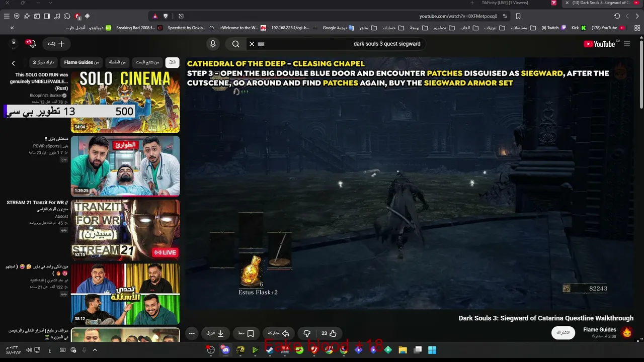Download the video
644x362 pixels.
click(215, 333)
